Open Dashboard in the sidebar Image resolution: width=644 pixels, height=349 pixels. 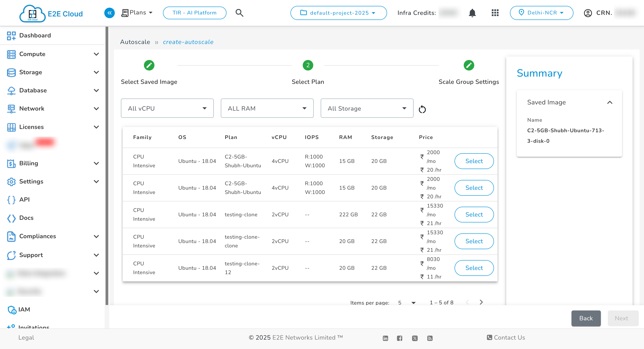(x=35, y=35)
